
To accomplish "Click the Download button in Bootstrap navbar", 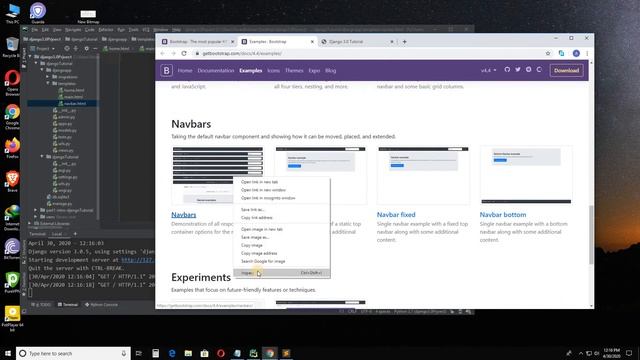I will (566, 70).
